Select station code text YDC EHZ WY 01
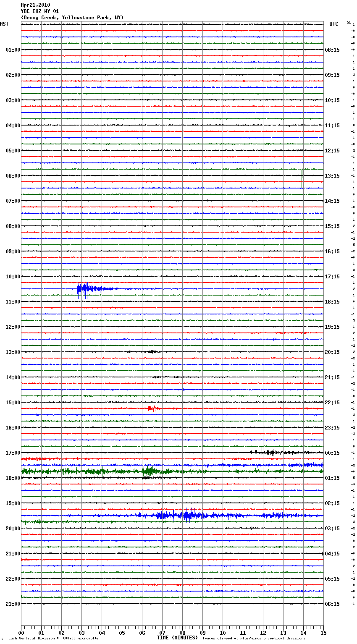 click(40, 11)
